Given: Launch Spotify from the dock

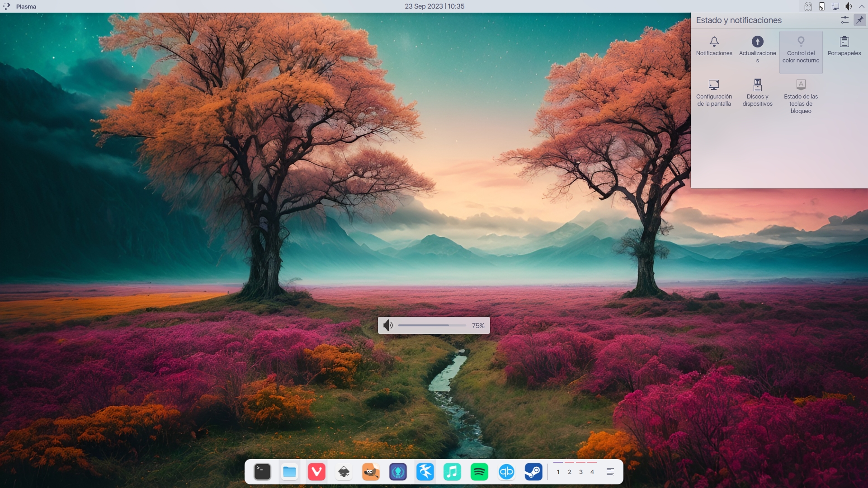Looking at the screenshot, I should [x=479, y=472].
